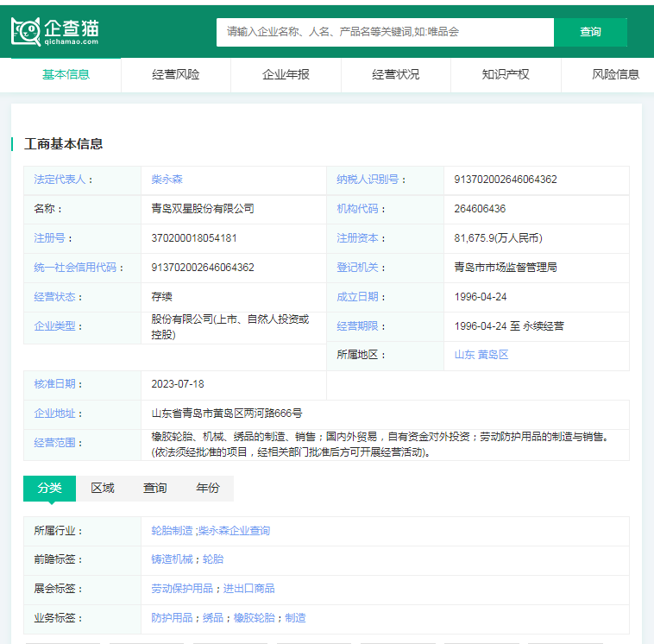Open the 企业年报 tab
The width and height of the screenshot is (654, 644).
click(286, 74)
